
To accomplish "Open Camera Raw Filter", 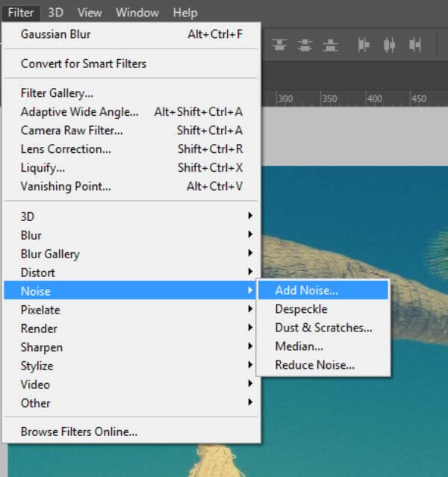I will (131, 131).
